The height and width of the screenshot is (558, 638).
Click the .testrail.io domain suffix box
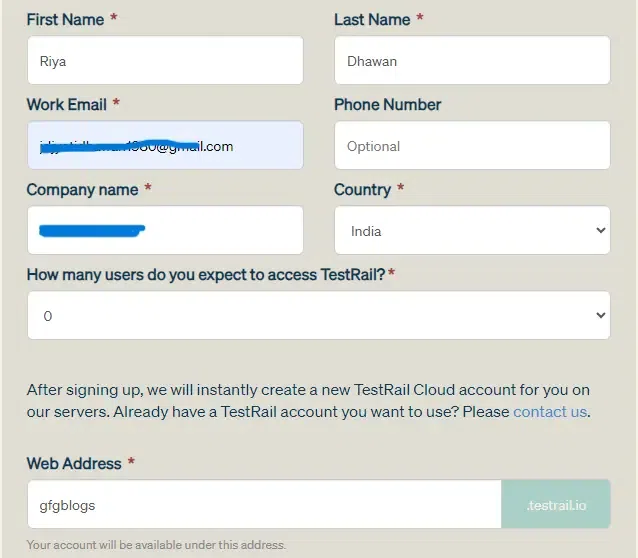coord(556,505)
